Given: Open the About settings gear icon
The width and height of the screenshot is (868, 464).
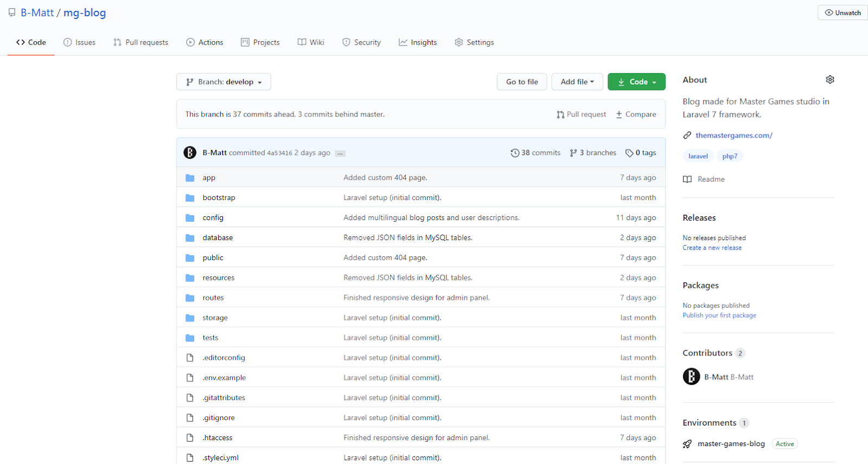Looking at the screenshot, I should 830,80.
